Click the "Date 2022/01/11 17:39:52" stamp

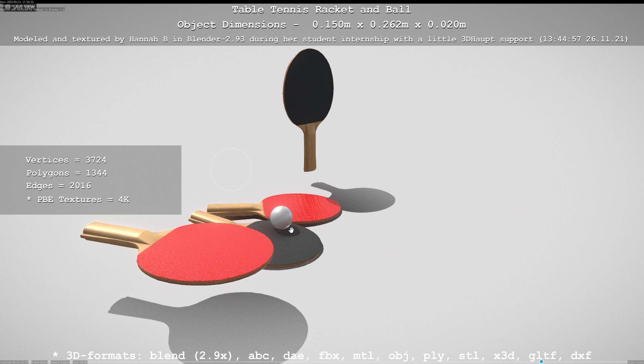pyautogui.click(x=17, y=2)
